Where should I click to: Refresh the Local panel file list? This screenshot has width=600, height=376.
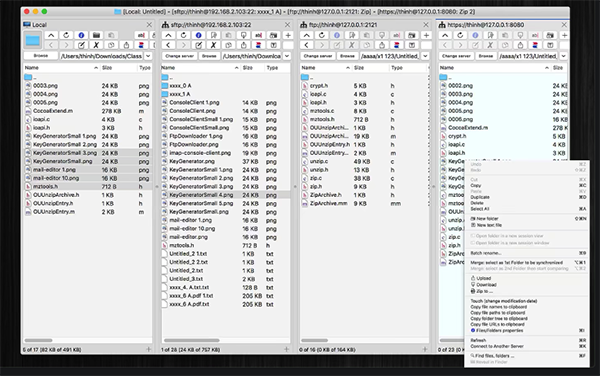click(x=66, y=35)
